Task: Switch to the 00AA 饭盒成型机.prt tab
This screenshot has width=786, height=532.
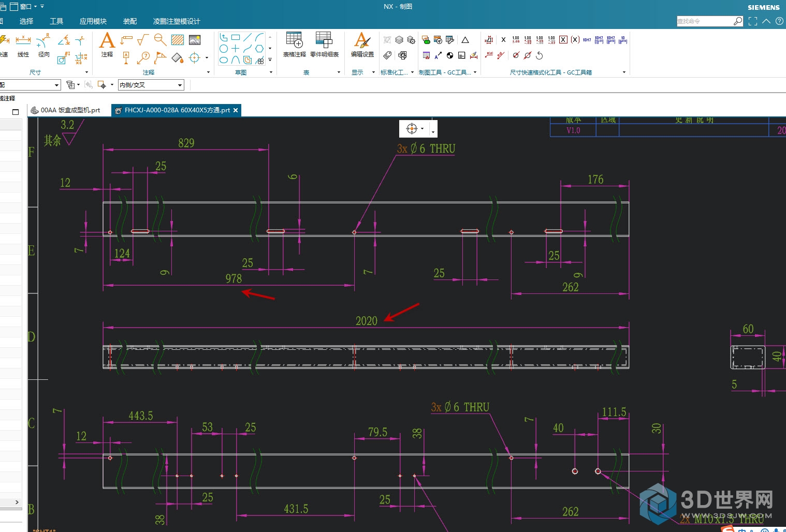Action: [x=69, y=110]
